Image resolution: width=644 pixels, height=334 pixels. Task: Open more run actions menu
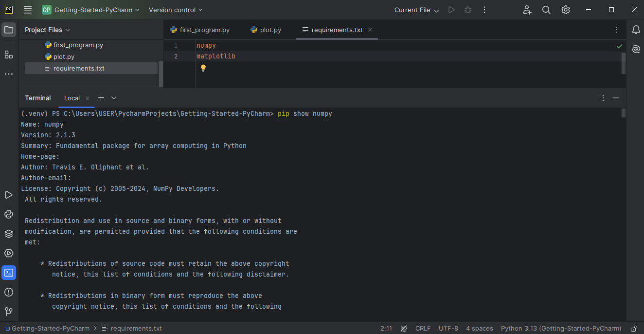pos(484,10)
